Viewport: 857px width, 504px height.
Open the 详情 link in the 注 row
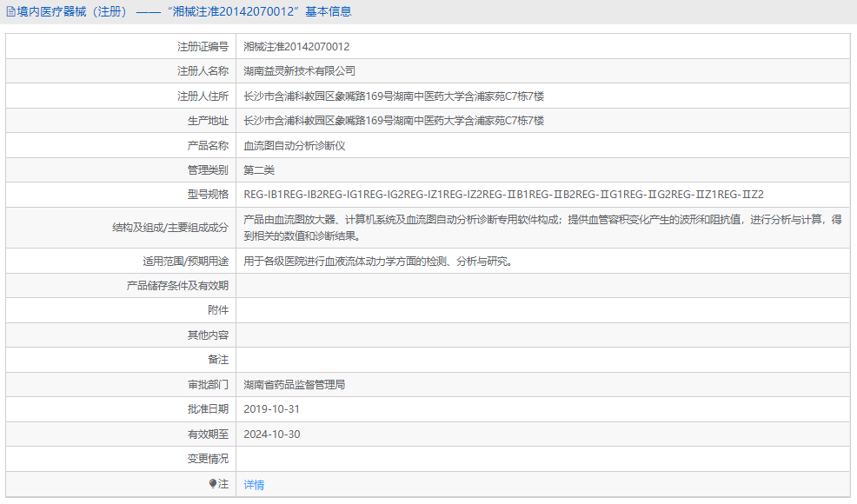click(x=254, y=485)
